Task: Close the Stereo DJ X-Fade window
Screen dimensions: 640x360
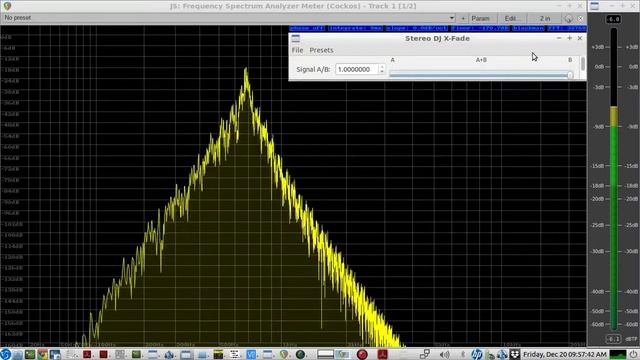Action: pyautogui.click(x=580, y=38)
